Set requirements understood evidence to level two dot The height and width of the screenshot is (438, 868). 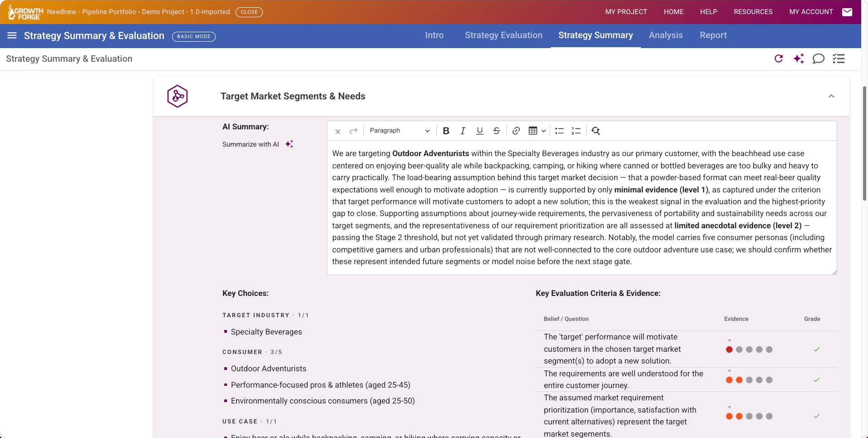point(739,380)
